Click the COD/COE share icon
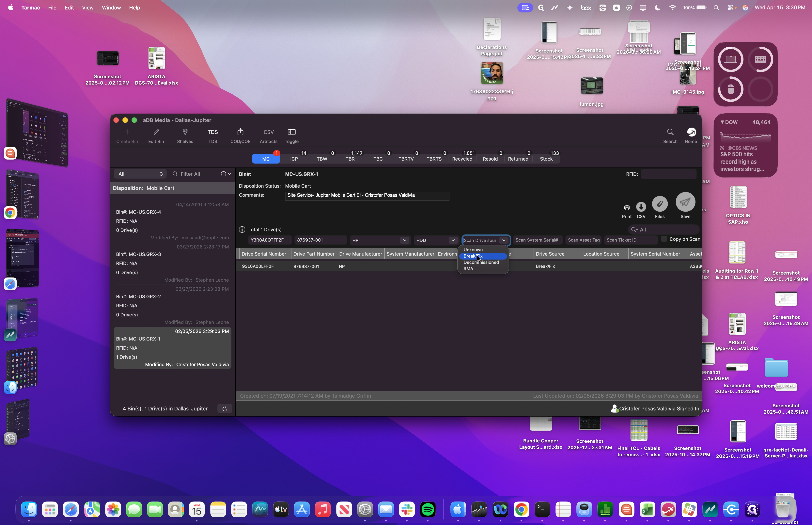This screenshot has height=525, width=812. coord(240,132)
